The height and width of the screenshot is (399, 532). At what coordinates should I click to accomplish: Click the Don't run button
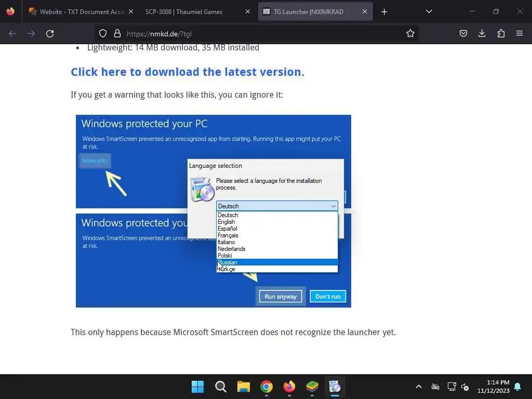pyautogui.click(x=328, y=297)
